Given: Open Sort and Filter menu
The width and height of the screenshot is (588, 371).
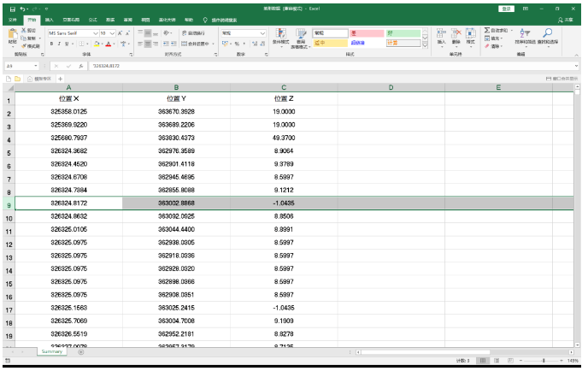Looking at the screenshot, I should click(525, 36).
